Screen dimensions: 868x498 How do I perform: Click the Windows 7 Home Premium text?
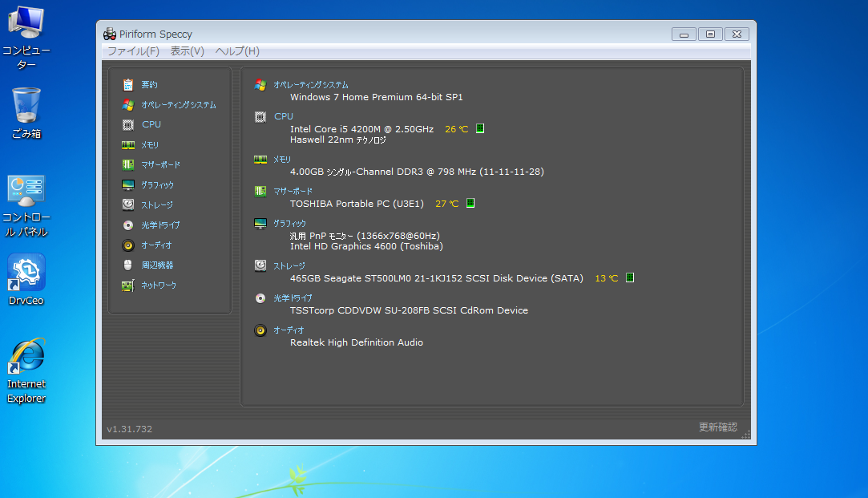(x=377, y=97)
